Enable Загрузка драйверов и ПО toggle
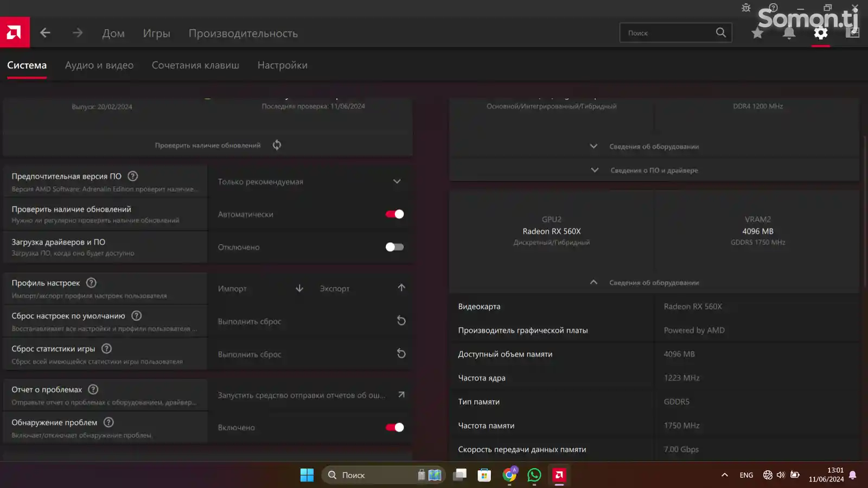This screenshot has height=488, width=868. 394,247
